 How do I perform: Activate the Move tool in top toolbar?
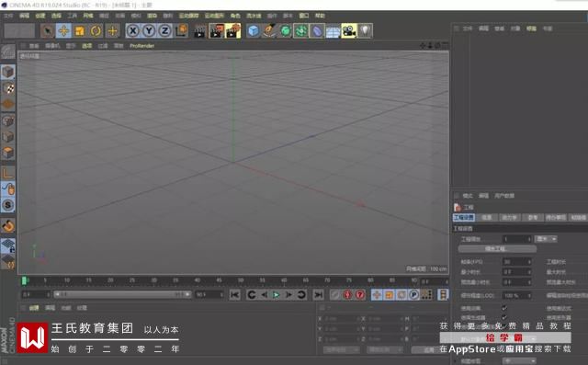coord(63,30)
